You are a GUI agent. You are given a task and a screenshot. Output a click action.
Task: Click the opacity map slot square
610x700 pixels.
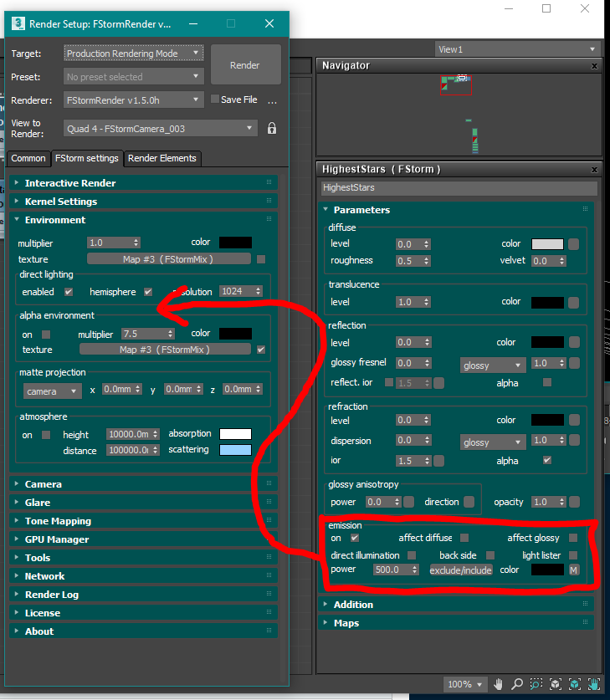tap(574, 502)
